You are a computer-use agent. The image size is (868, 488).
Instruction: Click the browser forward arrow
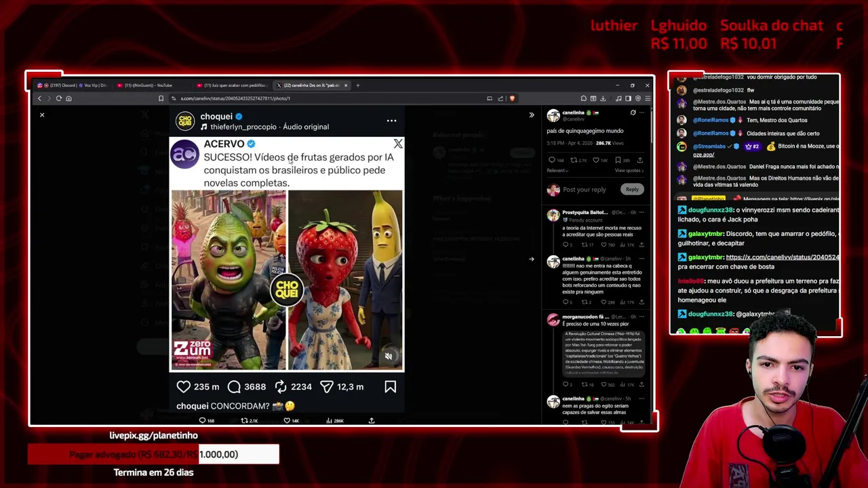(49, 98)
